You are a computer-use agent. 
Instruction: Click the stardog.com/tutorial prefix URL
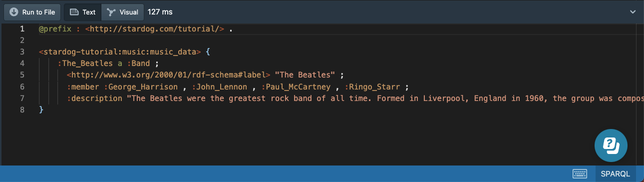(155, 28)
